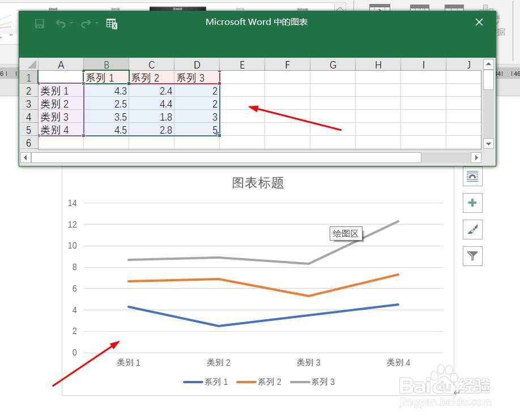Screen dimensions: 520x420
Task: Click cell D5 containing 5
Action: click(x=197, y=130)
